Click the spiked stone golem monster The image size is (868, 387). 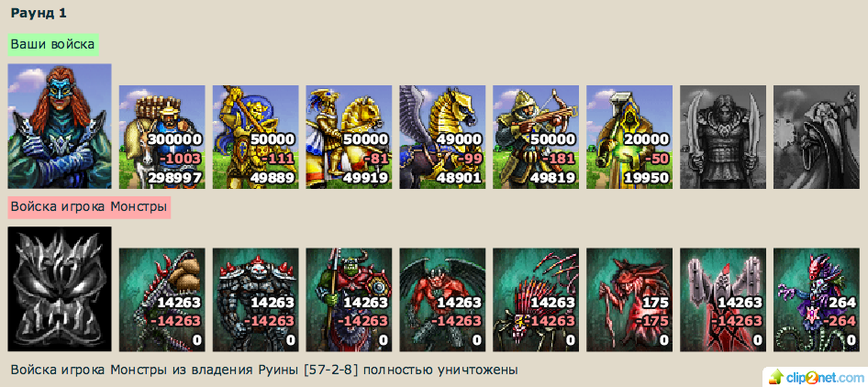255,300
